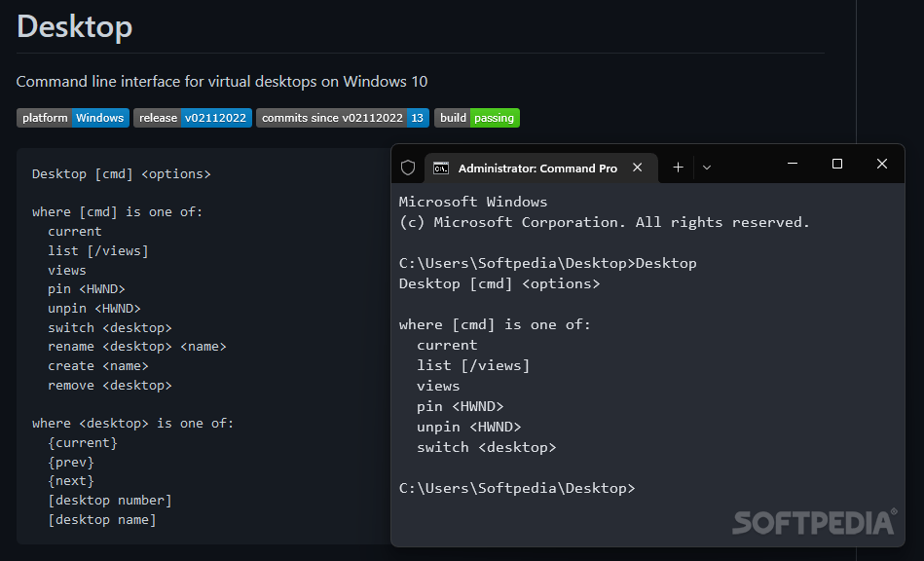
Task: Click 'views' in the README code block
Action: pyautogui.click(x=67, y=271)
